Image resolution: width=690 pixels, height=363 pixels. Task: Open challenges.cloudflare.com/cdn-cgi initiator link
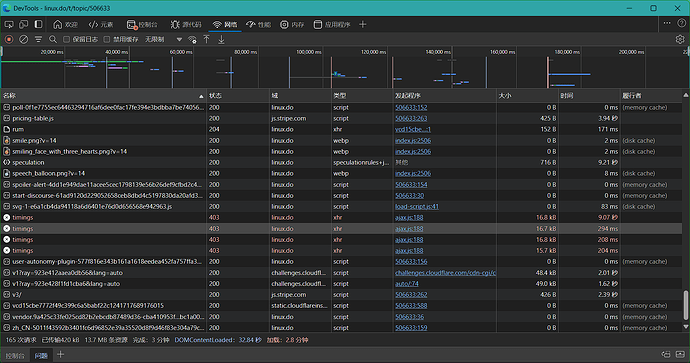coord(445,273)
